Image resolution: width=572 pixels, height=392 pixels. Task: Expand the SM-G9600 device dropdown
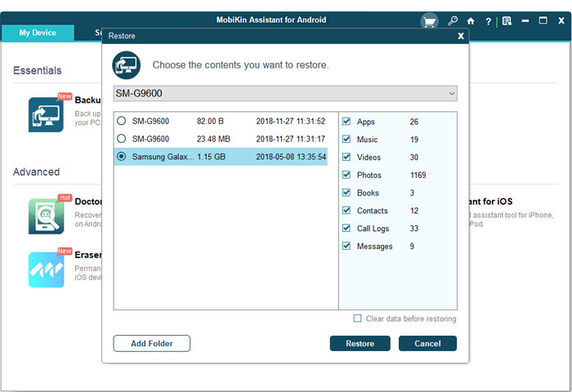[285, 94]
